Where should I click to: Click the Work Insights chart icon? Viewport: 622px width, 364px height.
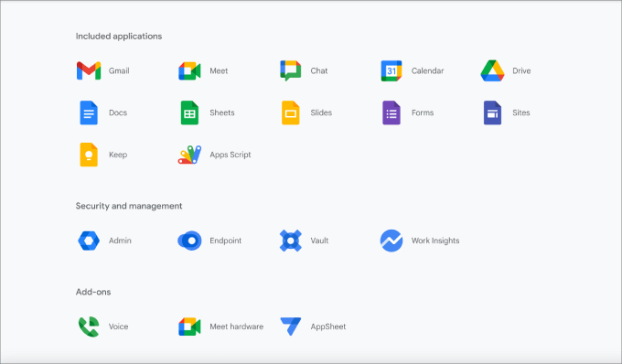click(391, 241)
